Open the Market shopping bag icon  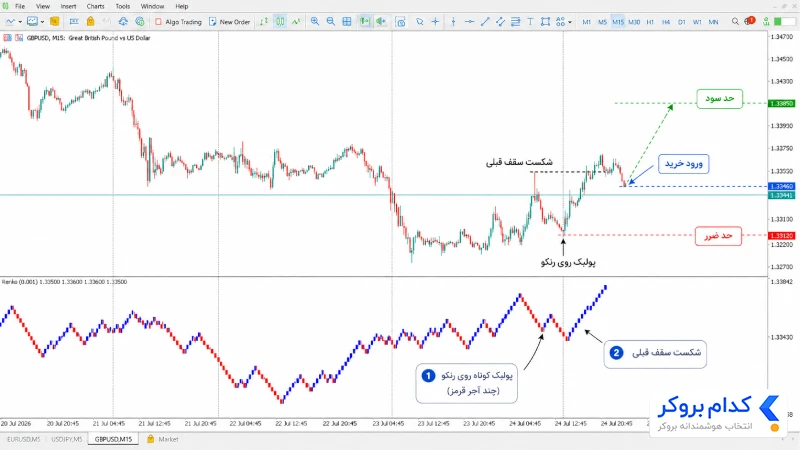pyautogui.click(x=90, y=21)
